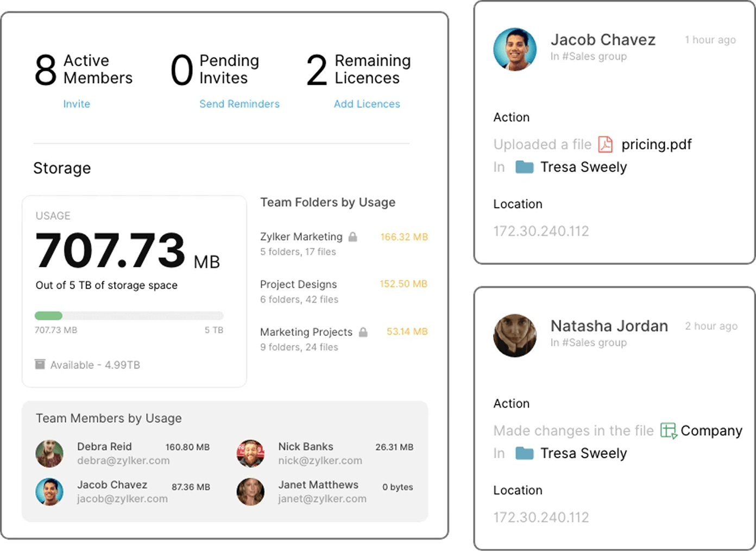Screen dimensions: 756x551
Task: Click Natasha Jordan's avatar picture
Action: click(514, 336)
